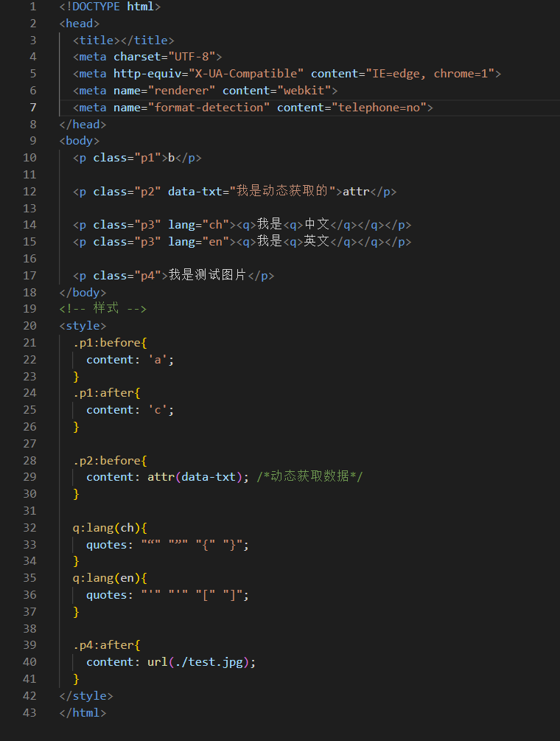Click the quotes property under q:lang(en)

click(106, 596)
